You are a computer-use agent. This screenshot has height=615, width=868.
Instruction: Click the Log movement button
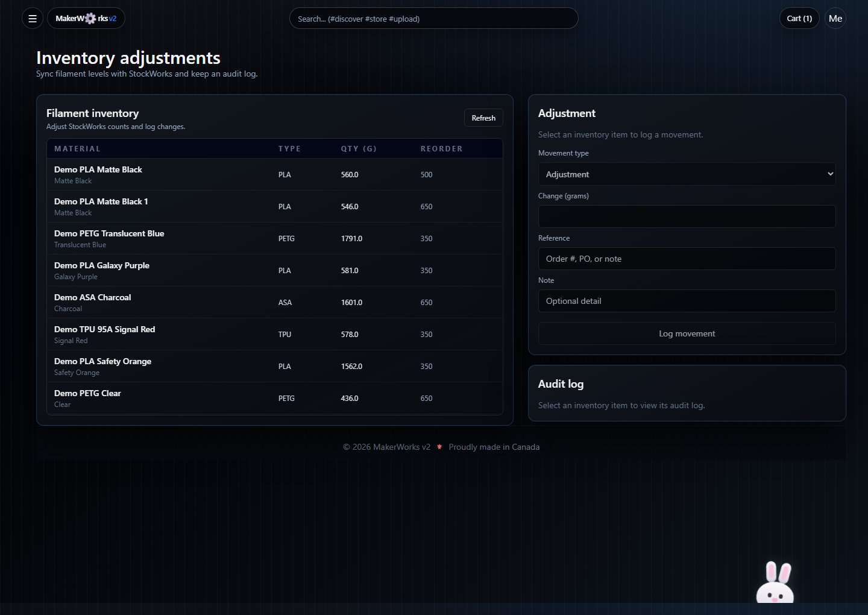tap(687, 333)
